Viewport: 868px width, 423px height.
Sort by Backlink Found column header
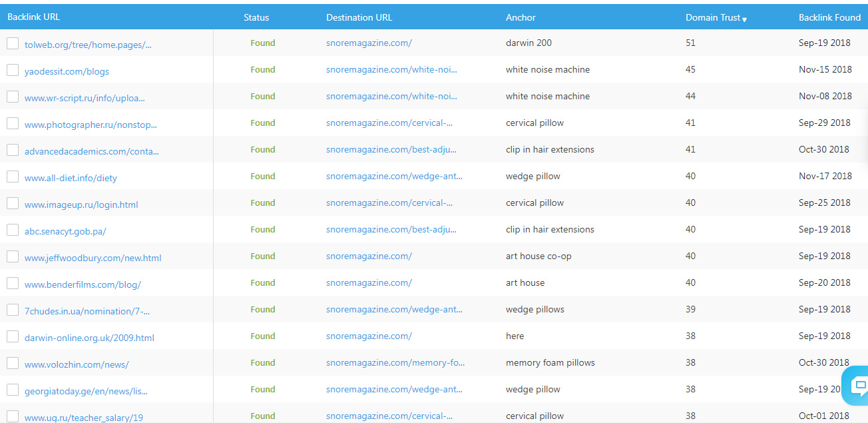tap(829, 17)
